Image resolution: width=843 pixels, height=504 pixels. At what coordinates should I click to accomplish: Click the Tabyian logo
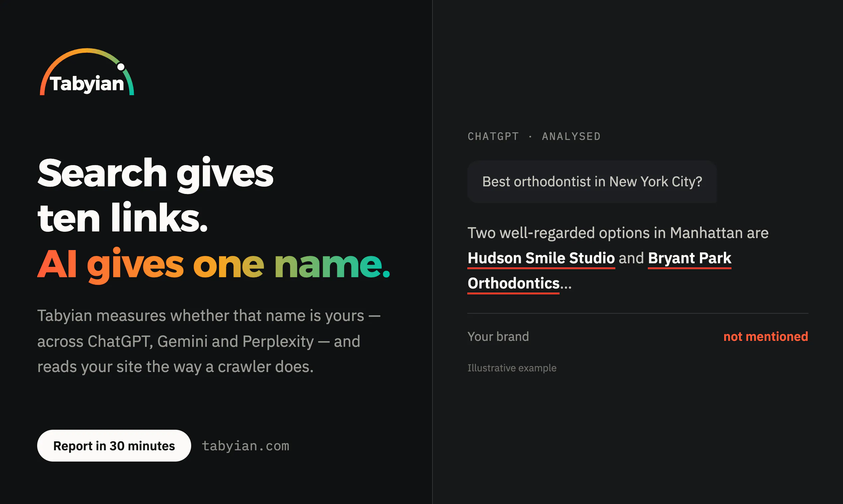click(87, 72)
